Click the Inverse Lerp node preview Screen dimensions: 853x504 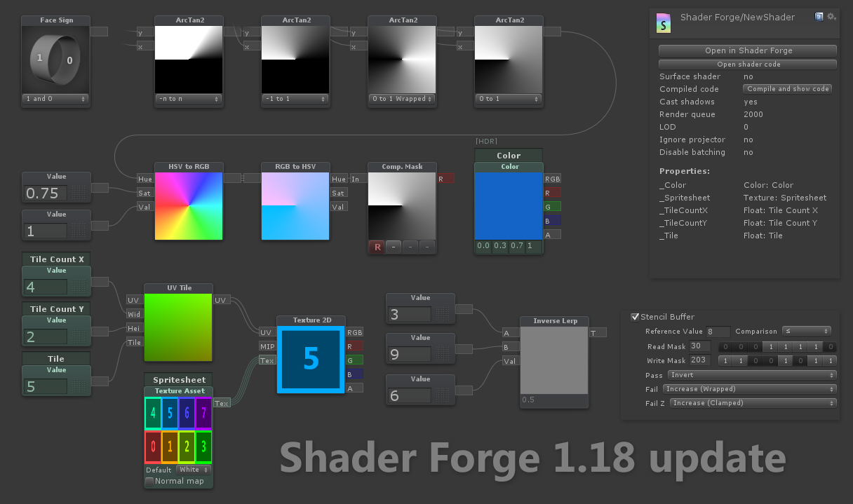coord(554,360)
